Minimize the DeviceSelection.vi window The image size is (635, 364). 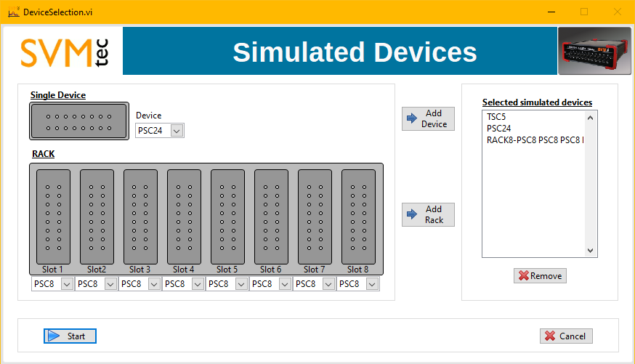click(x=551, y=12)
